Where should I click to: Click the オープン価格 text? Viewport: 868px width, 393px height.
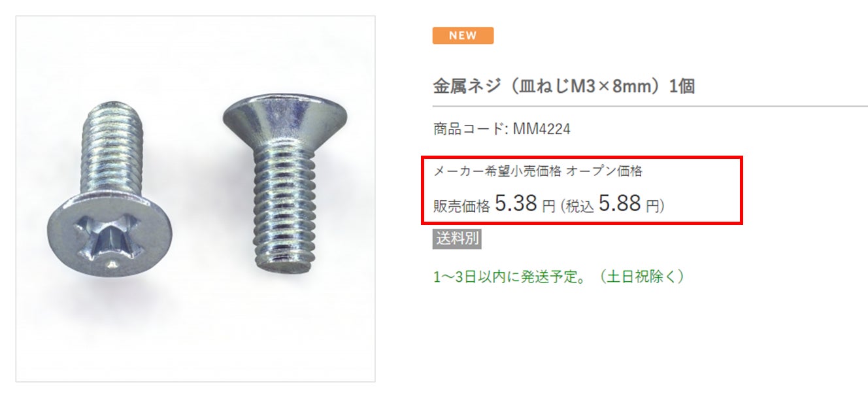tap(604, 171)
